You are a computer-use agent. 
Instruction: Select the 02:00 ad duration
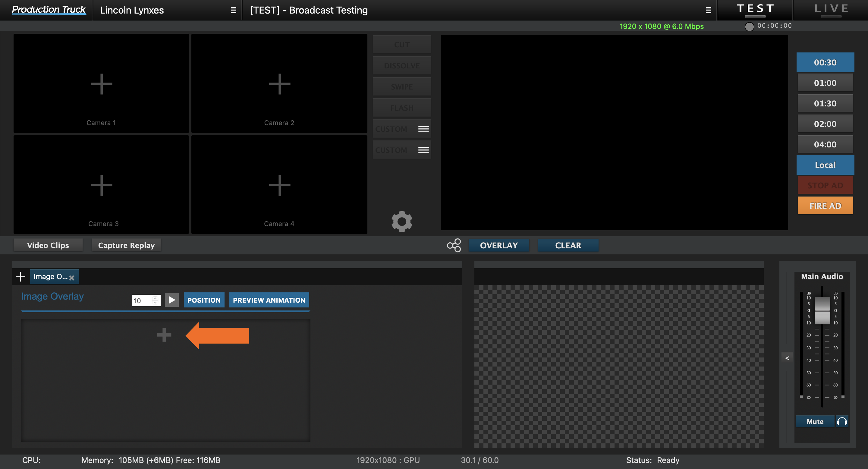(x=825, y=124)
